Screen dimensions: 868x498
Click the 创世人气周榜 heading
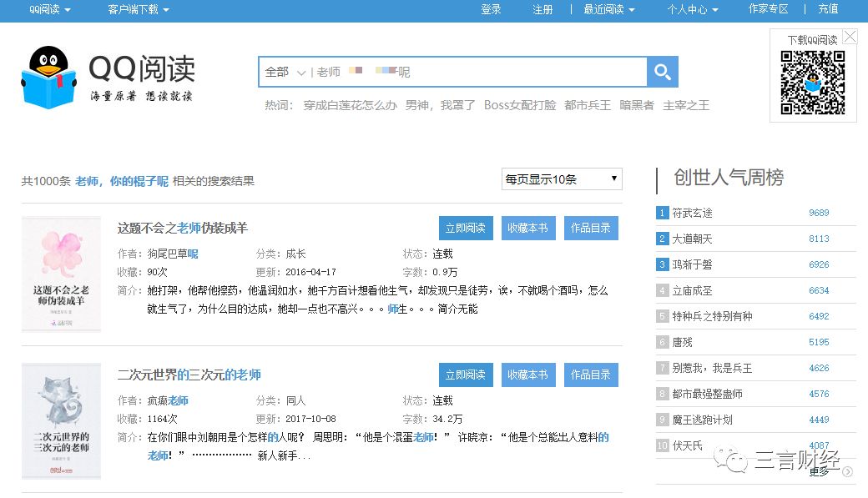point(729,178)
